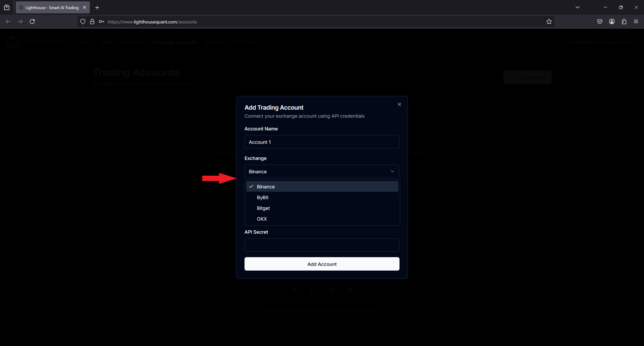
Task: Open saved logins key icon in address bar
Action: pos(101,21)
